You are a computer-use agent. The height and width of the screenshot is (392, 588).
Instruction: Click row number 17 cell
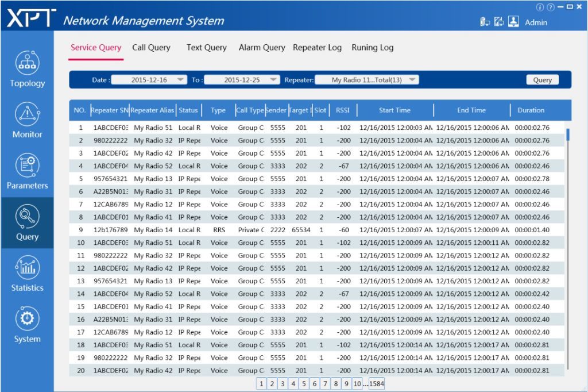pyautogui.click(x=80, y=332)
